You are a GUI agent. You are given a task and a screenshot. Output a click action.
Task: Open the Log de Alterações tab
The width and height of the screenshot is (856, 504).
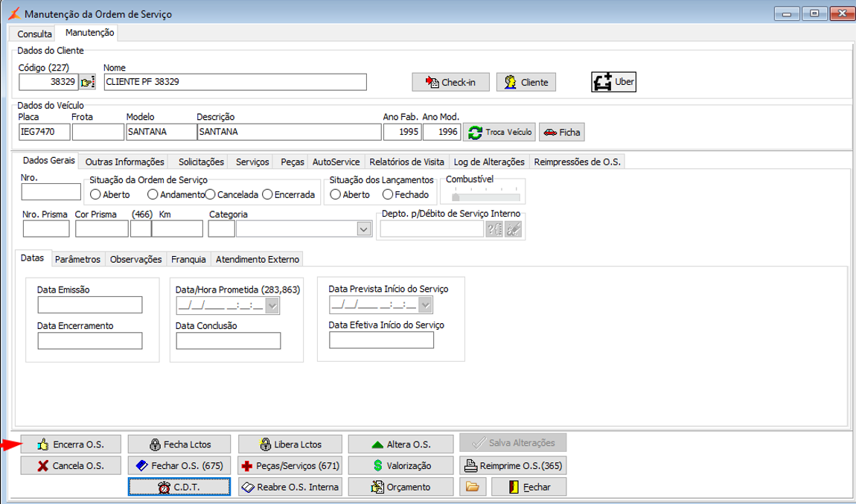[489, 162]
